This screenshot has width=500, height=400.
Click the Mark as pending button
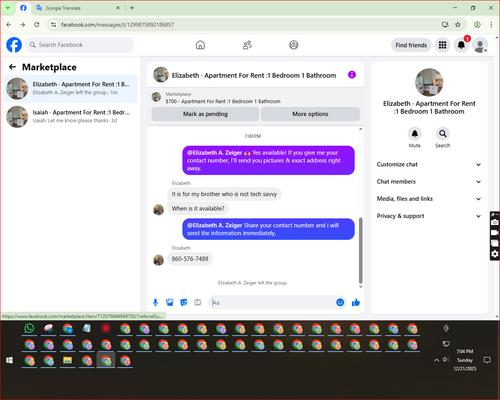click(x=205, y=114)
